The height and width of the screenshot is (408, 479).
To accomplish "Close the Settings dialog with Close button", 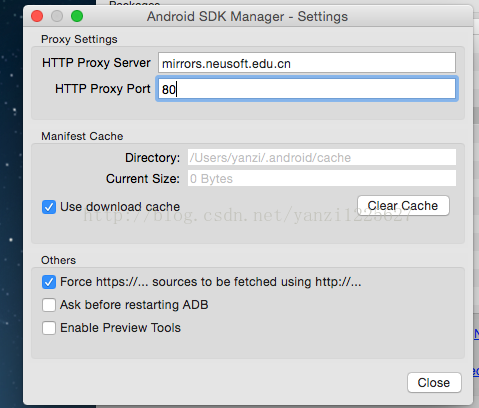I will (x=434, y=383).
